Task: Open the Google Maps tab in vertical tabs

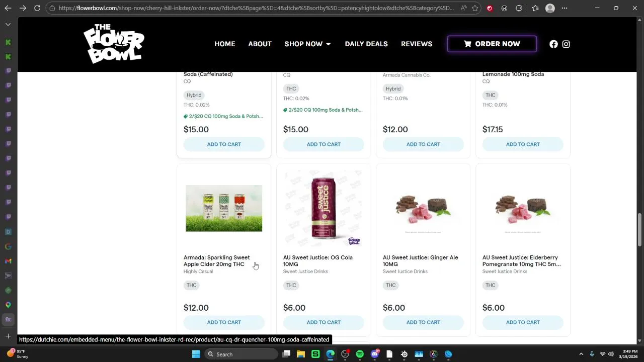Action: [x=8, y=305]
